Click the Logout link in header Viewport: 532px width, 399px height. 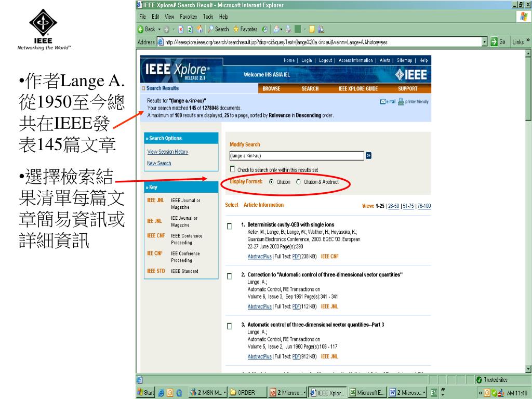click(325, 60)
